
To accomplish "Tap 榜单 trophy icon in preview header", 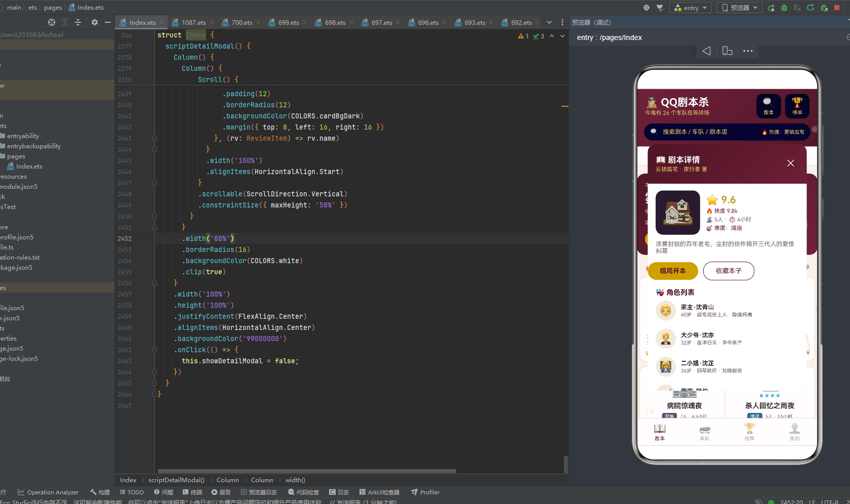I will 797,106.
